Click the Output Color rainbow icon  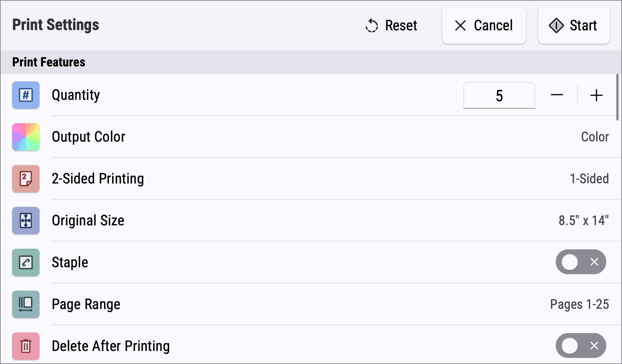26,137
